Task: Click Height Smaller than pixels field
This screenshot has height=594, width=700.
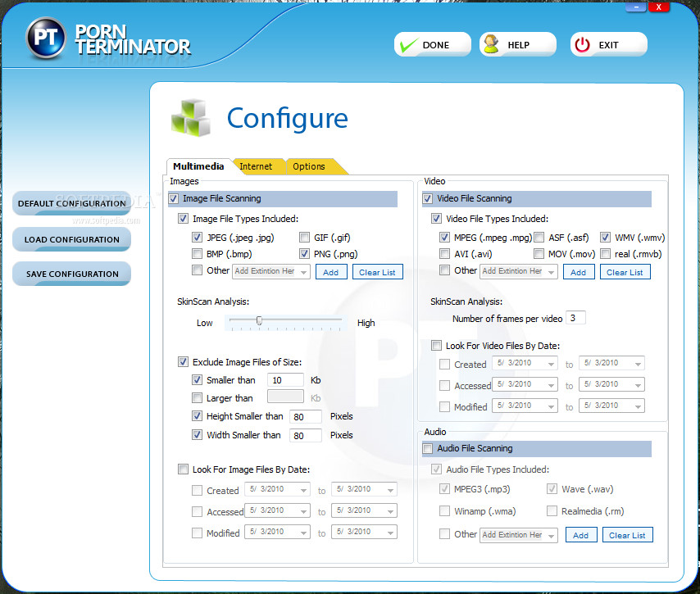Action: point(306,416)
